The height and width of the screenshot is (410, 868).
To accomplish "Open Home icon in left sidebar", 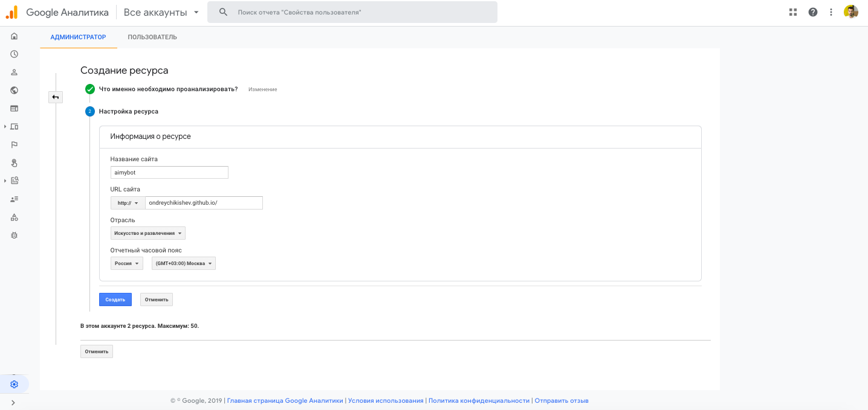I will 14,36.
